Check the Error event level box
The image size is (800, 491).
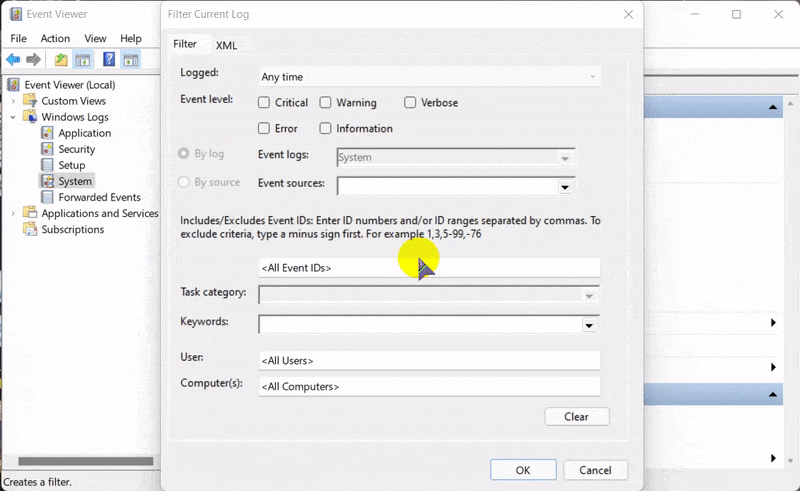click(x=264, y=128)
